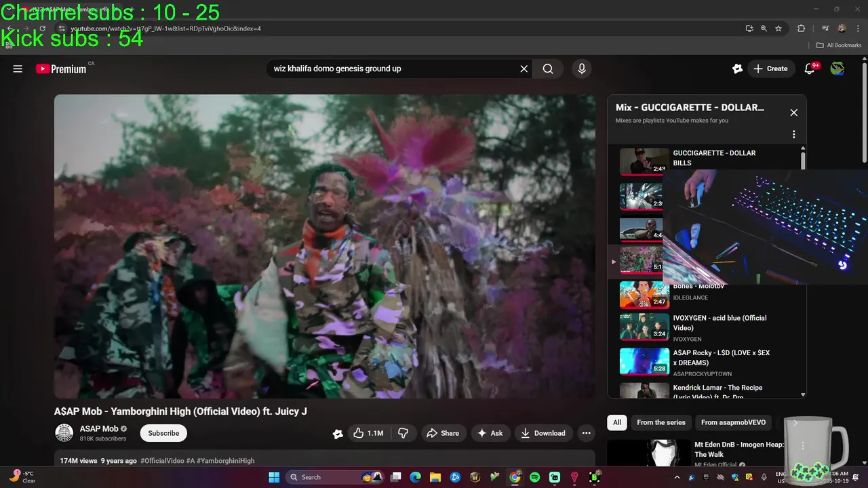The height and width of the screenshot is (488, 868).
Task: Click the taskbar Search box
Action: point(336,477)
